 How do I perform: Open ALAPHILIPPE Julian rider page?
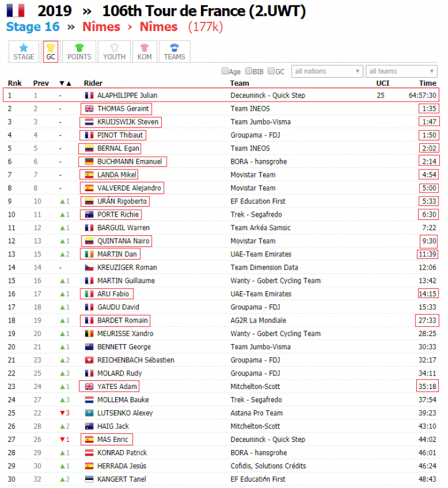point(127,95)
